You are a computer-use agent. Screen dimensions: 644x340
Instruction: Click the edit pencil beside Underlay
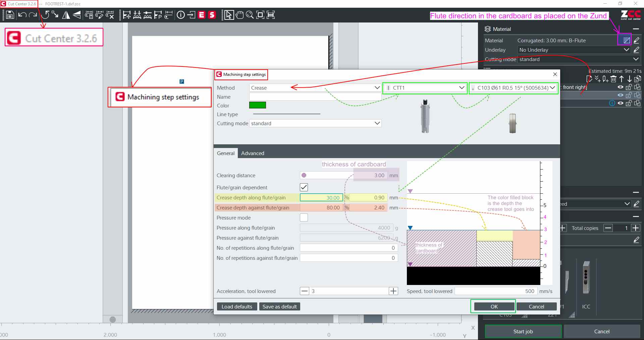(636, 50)
